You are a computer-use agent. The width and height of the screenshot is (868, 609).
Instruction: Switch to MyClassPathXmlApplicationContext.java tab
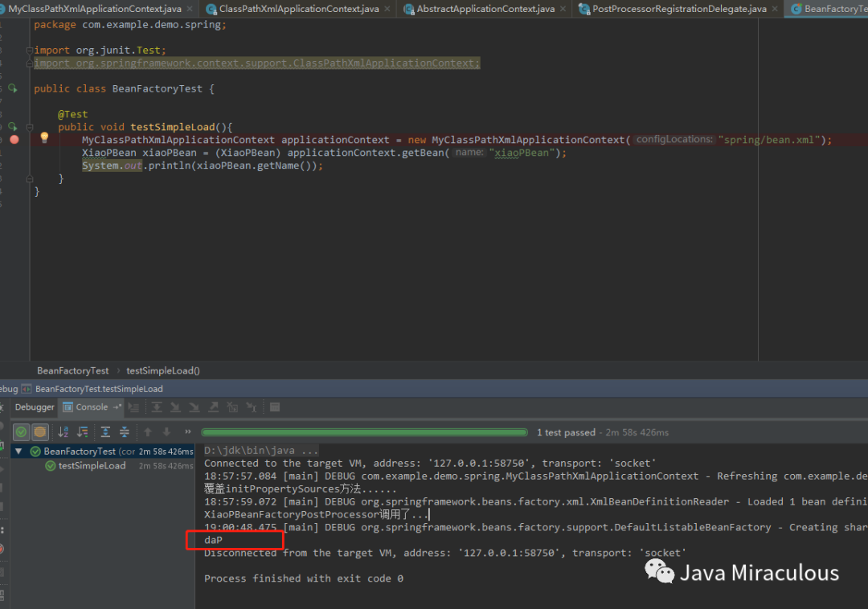[x=95, y=9]
